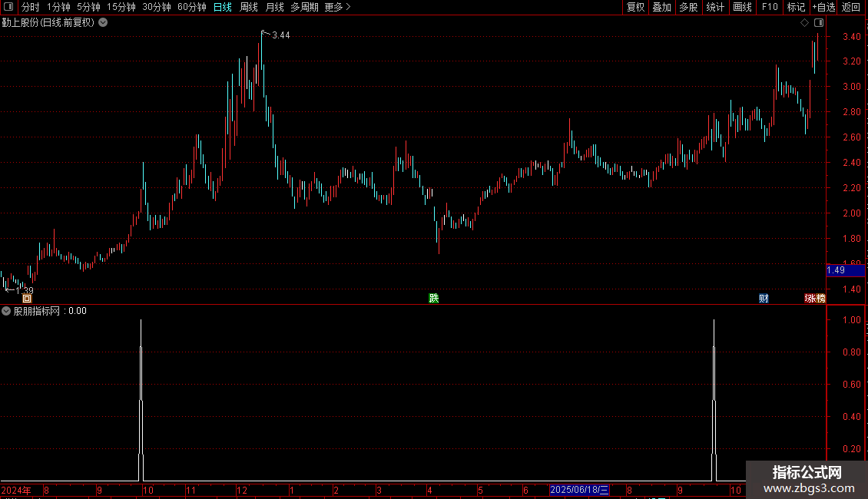Click the 2024年 label on time axis
The image size is (868, 499).
pos(16,490)
